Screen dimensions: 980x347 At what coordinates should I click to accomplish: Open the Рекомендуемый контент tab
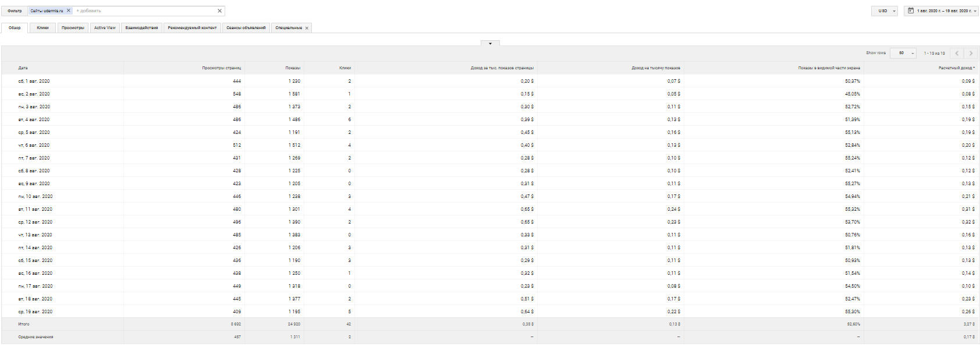point(192,28)
